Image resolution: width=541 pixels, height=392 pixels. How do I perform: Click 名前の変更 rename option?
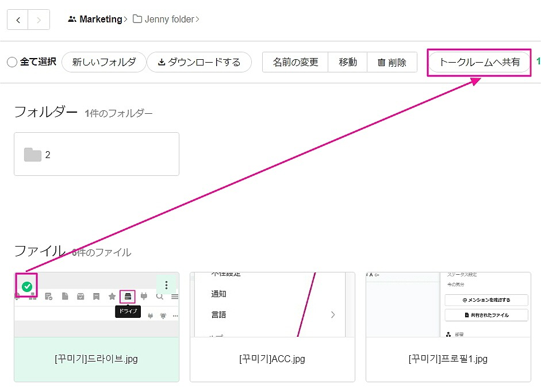tap(296, 62)
